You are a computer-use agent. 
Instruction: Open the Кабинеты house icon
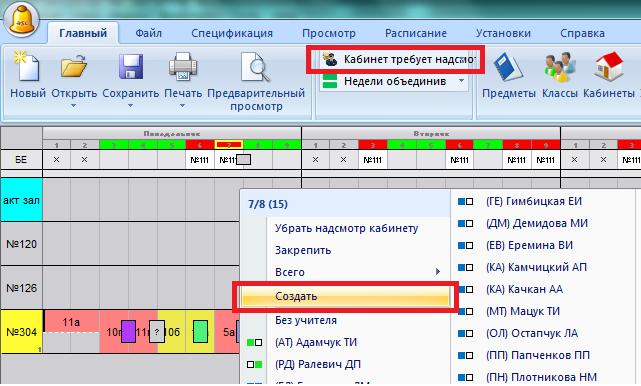609,67
